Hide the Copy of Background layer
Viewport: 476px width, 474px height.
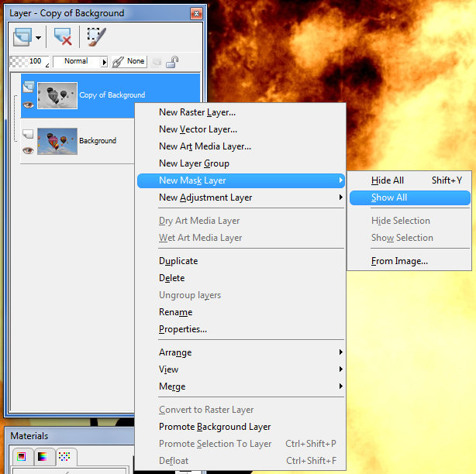[29, 104]
